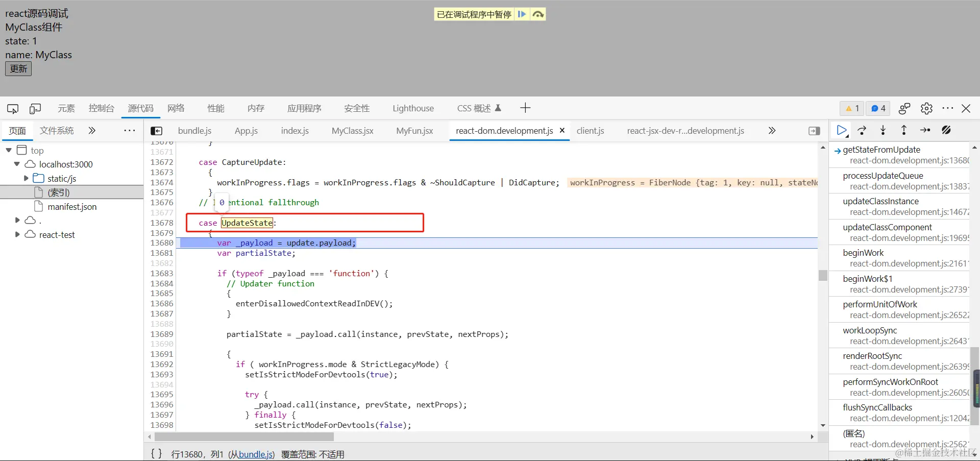The width and height of the screenshot is (980, 461).
Task: Open the messages counter badge showing 4
Action: coord(878,108)
